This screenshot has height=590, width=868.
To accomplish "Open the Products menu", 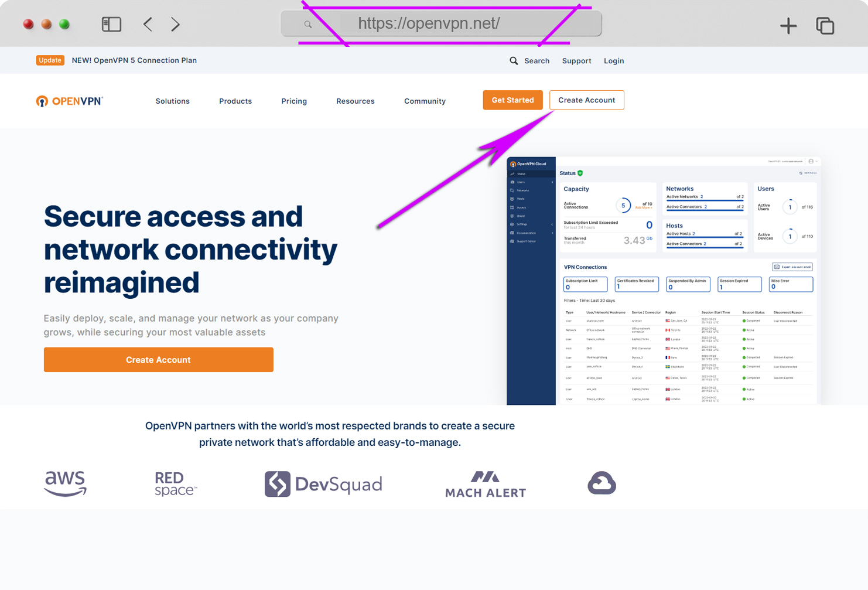I will click(x=235, y=101).
